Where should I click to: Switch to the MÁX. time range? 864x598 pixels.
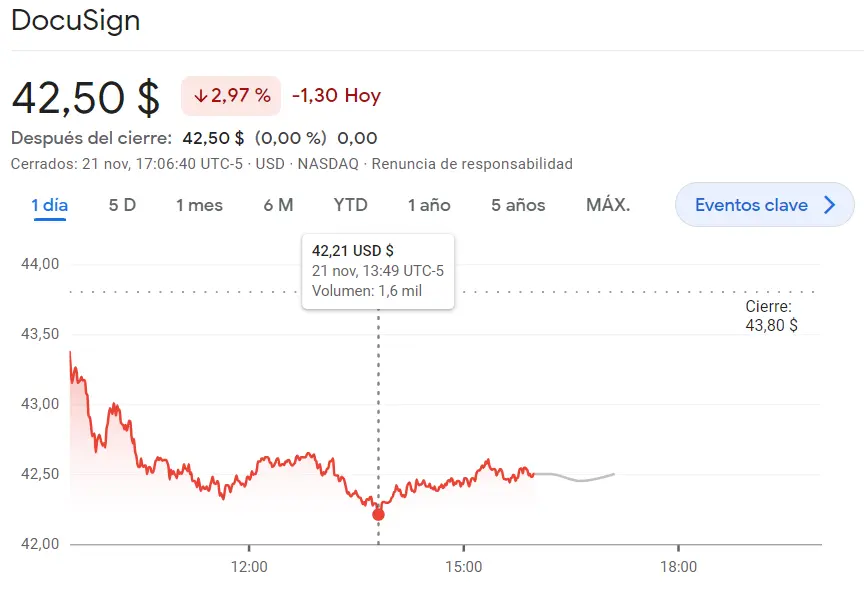coord(608,205)
